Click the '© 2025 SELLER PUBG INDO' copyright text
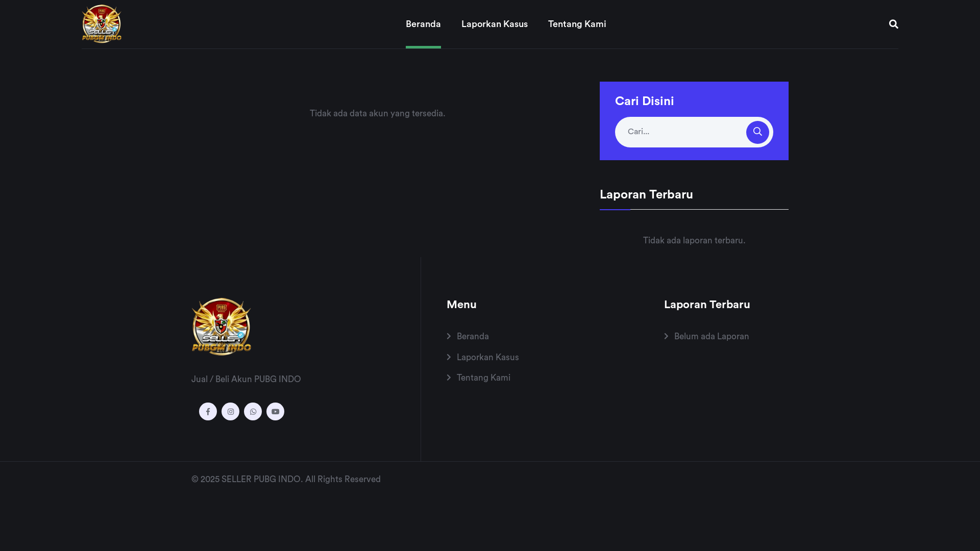This screenshot has width=980, height=551. (x=286, y=479)
